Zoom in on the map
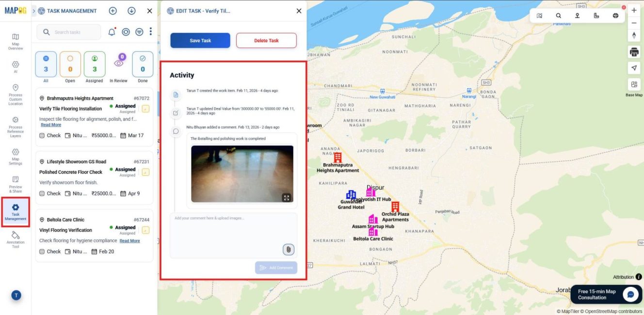 click(x=634, y=10)
